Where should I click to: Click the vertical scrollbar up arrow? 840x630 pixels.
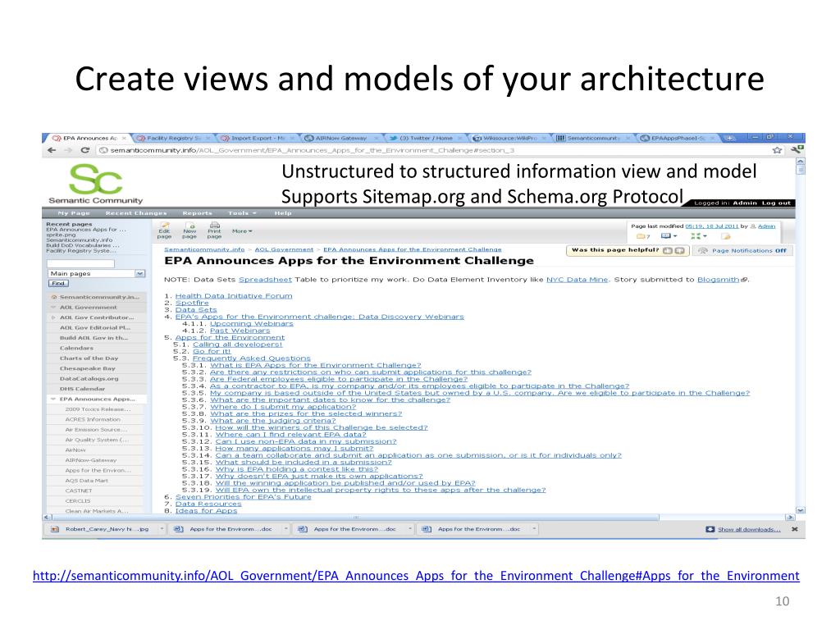coord(800,162)
